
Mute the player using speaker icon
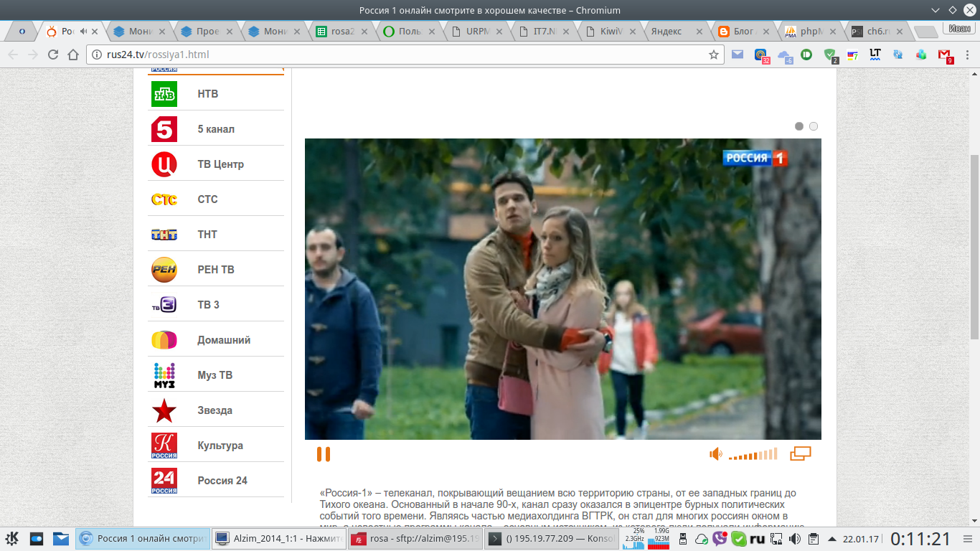[x=715, y=453]
